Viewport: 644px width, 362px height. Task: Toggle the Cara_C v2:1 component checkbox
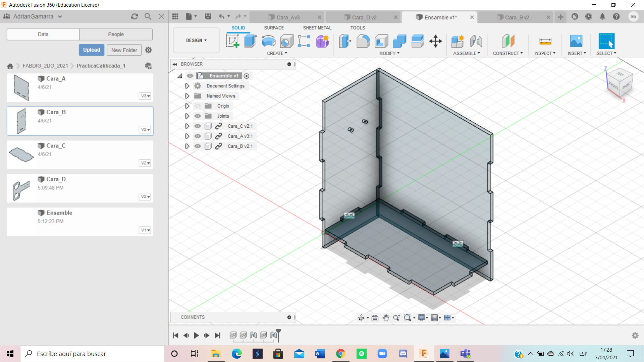coord(208,126)
